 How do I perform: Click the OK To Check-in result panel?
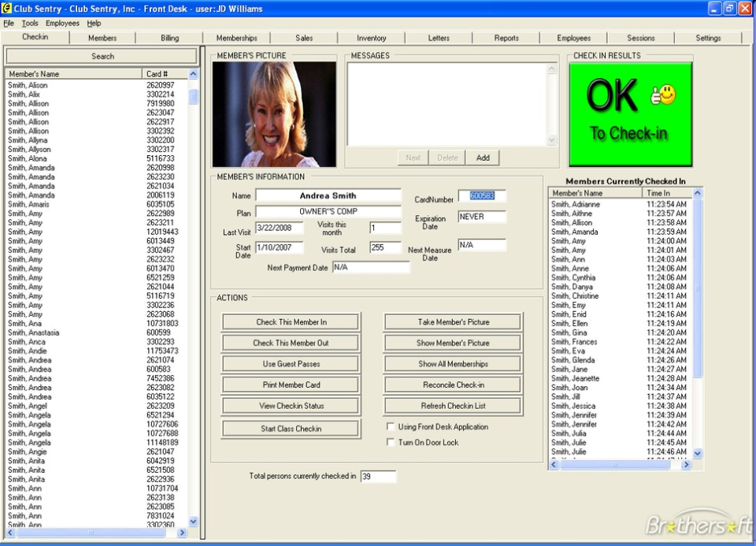631,114
